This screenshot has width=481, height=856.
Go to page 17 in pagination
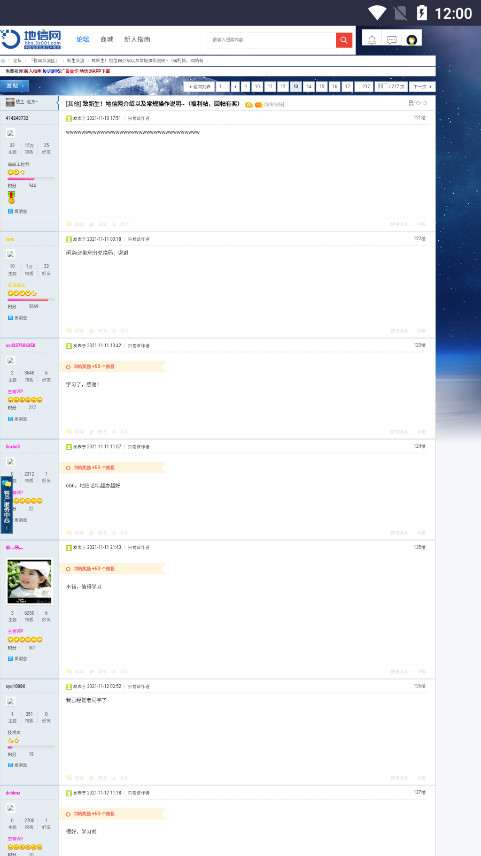(x=347, y=86)
